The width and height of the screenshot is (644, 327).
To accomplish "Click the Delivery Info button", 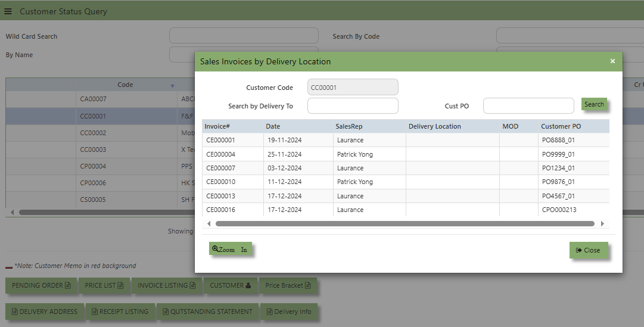I will tap(289, 312).
